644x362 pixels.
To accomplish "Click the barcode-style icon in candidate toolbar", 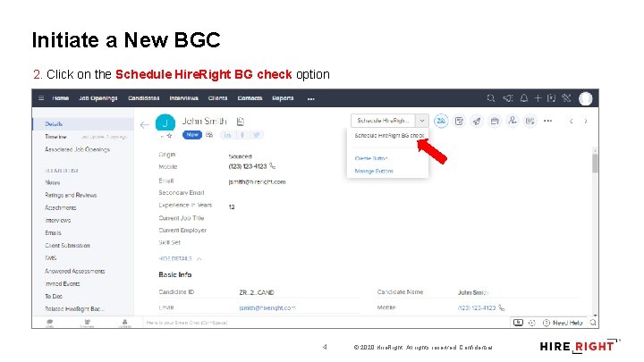I will pos(530,121).
